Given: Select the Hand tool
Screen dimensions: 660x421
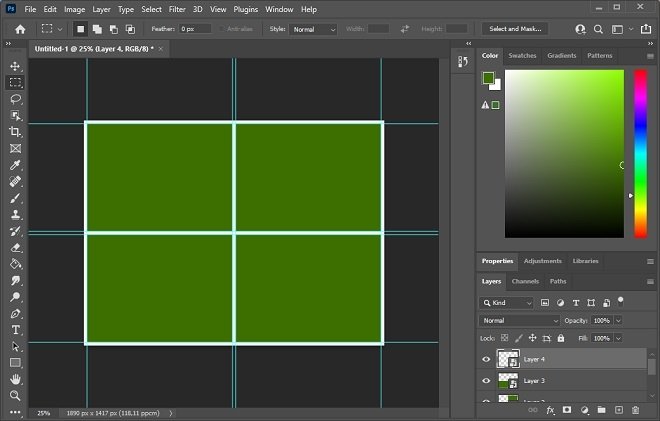Looking at the screenshot, I should point(15,379).
